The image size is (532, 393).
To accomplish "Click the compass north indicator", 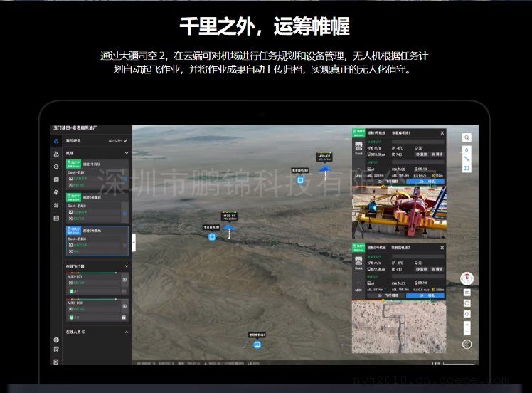I will 467,278.
